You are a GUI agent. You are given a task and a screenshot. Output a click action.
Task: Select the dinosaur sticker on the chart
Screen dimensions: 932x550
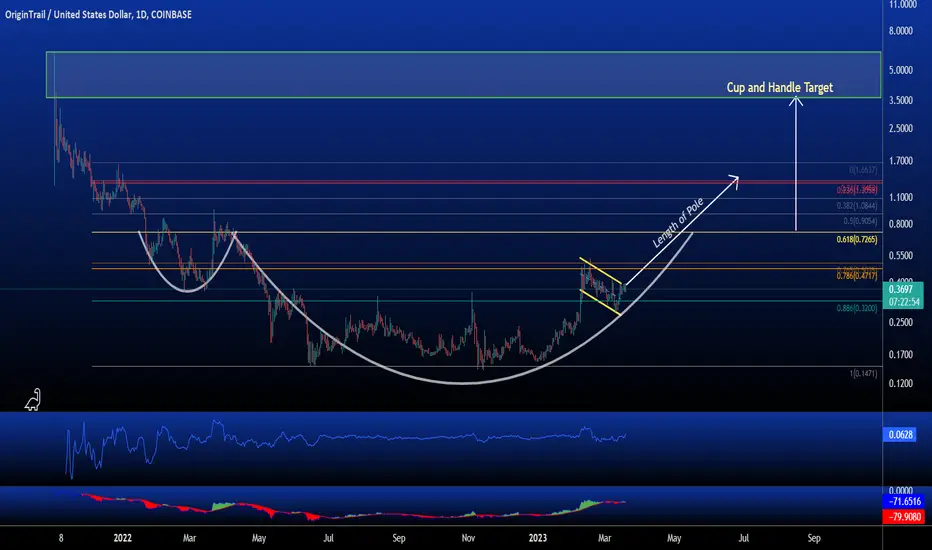(33, 400)
